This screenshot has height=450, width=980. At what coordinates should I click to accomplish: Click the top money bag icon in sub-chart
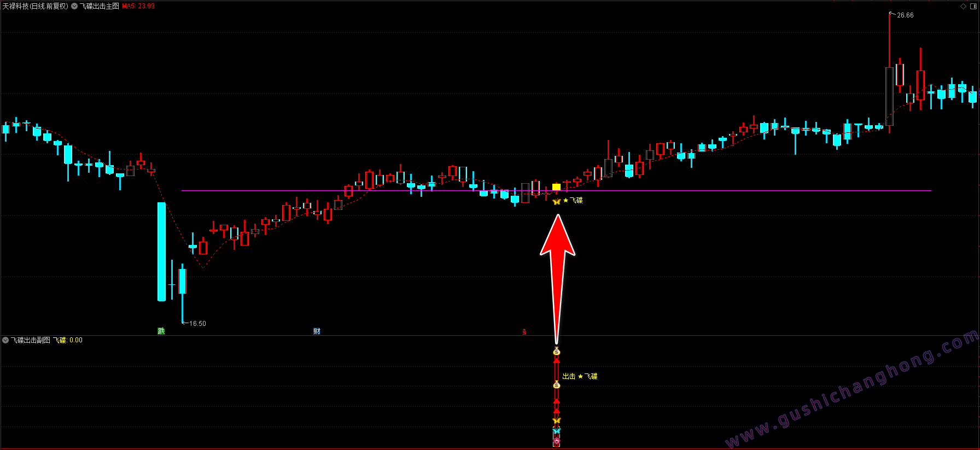click(x=557, y=352)
